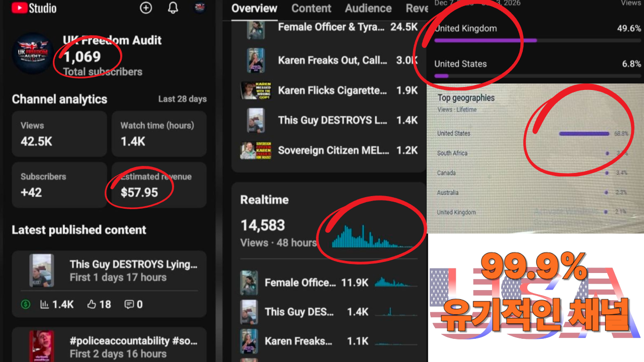Click the thumbs-up likes icon beside 18
The image size is (644, 362).
pos(92,304)
